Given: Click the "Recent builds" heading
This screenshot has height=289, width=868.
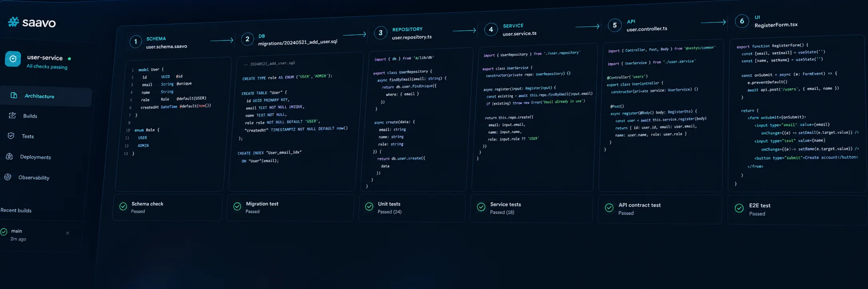Looking at the screenshot, I should (x=16, y=210).
